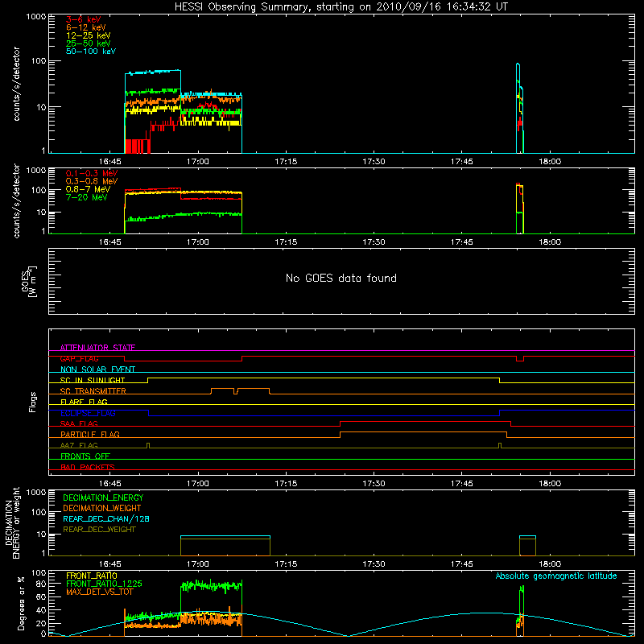Image resolution: width=644 pixels, height=644 pixels.
Task: Click the FRONT_RATIO legend label
Action: (92, 576)
